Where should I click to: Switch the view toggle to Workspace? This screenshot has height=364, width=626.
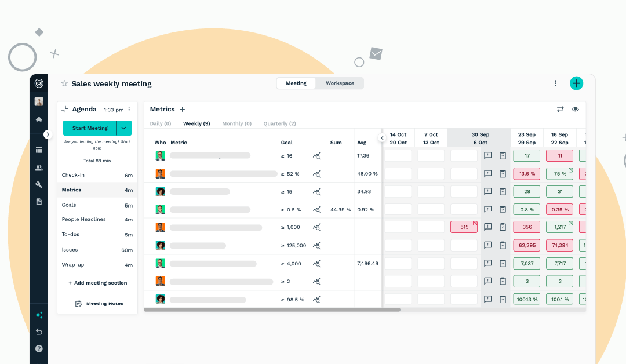coord(340,83)
